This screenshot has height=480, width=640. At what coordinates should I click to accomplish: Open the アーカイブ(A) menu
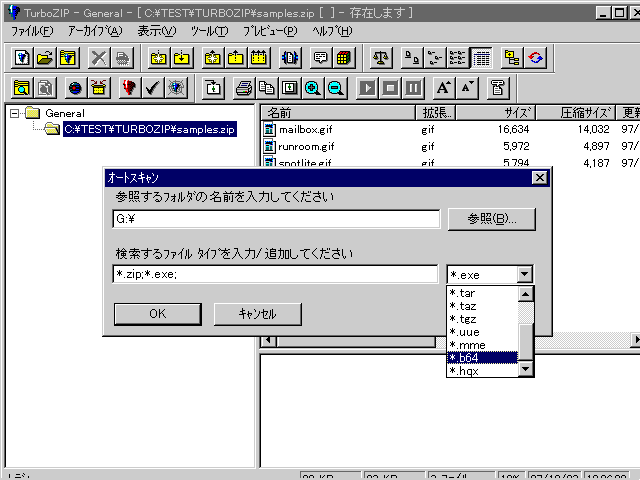pos(95,31)
